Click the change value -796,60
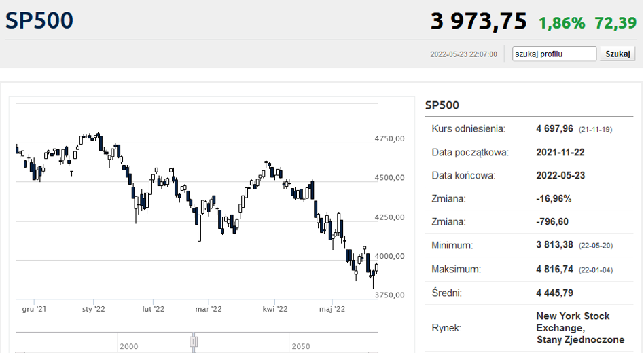644x353 pixels. tap(552, 222)
